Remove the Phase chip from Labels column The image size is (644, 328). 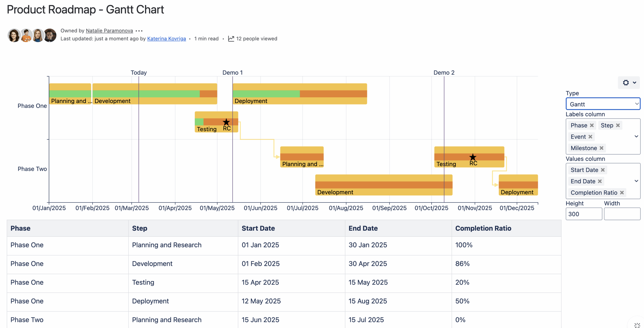tap(592, 125)
